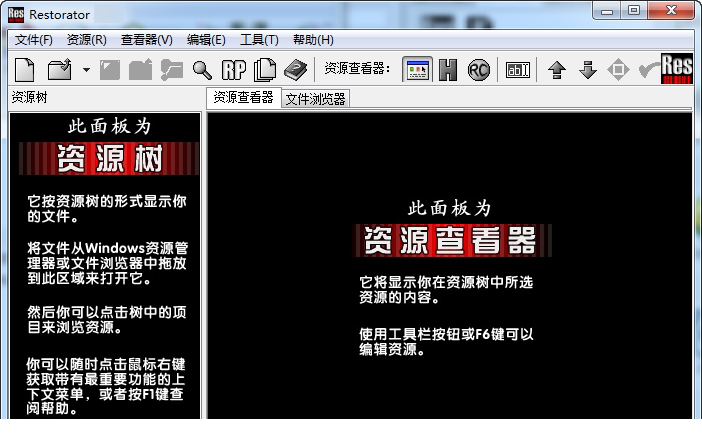Open the 文件(F) menu
The width and height of the screenshot is (702, 435).
[34, 40]
